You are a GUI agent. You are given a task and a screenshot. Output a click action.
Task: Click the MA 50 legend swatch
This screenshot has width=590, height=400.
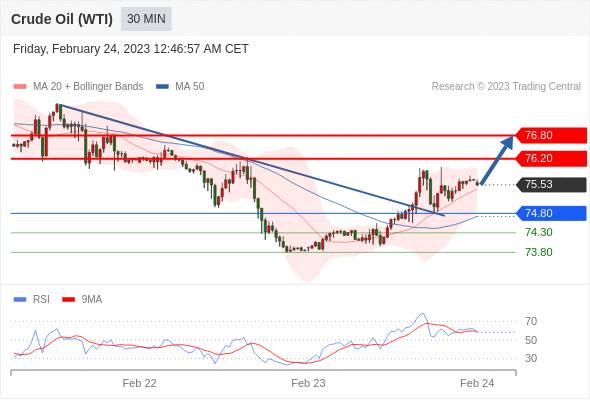tap(162, 87)
